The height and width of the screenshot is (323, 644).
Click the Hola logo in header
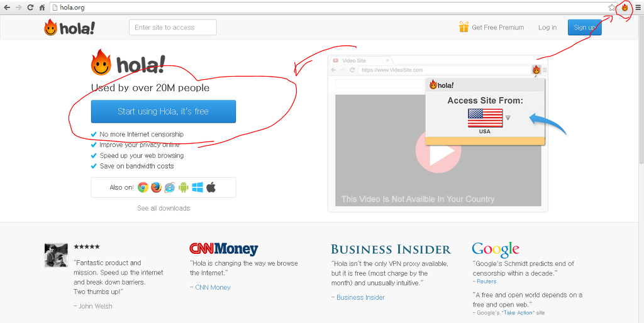pyautogui.click(x=70, y=28)
